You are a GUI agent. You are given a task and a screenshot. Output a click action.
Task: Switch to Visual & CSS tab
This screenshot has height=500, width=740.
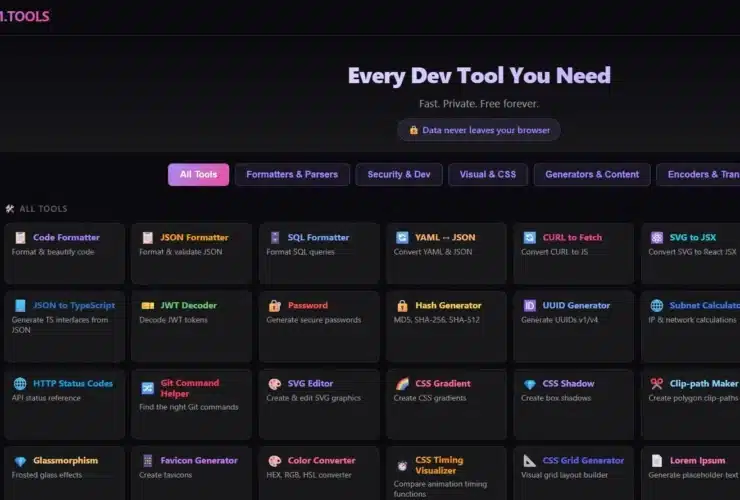coord(488,174)
